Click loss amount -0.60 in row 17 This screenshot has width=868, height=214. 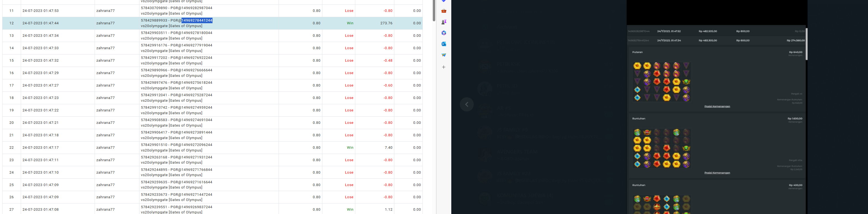point(388,85)
